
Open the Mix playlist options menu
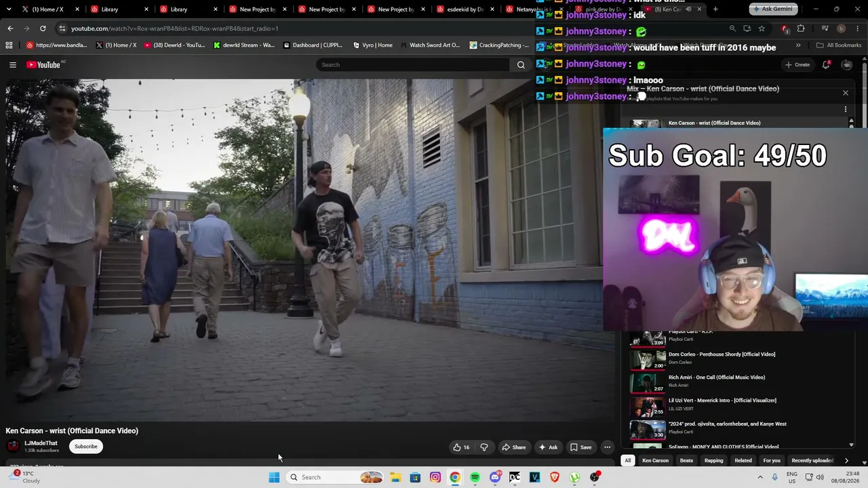coord(846,109)
